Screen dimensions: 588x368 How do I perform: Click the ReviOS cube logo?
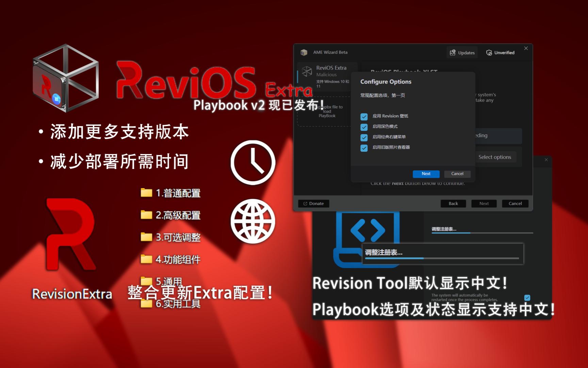click(66, 78)
